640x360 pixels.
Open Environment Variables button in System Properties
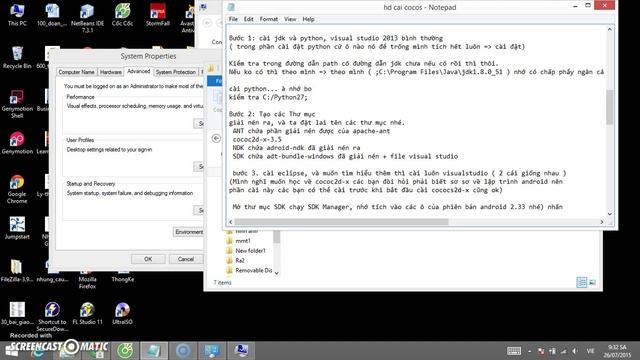(x=189, y=232)
